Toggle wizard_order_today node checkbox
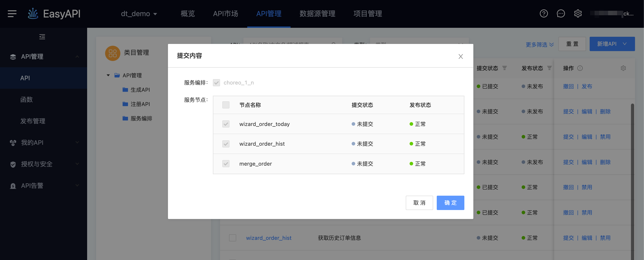Screen dimensions: 644x260 (226, 124)
